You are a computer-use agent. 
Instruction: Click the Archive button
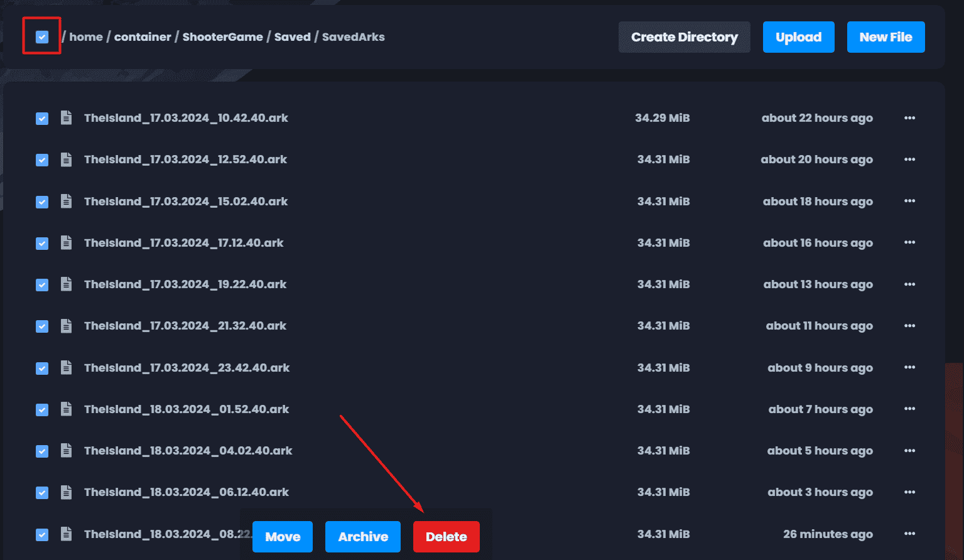(x=363, y=537)
